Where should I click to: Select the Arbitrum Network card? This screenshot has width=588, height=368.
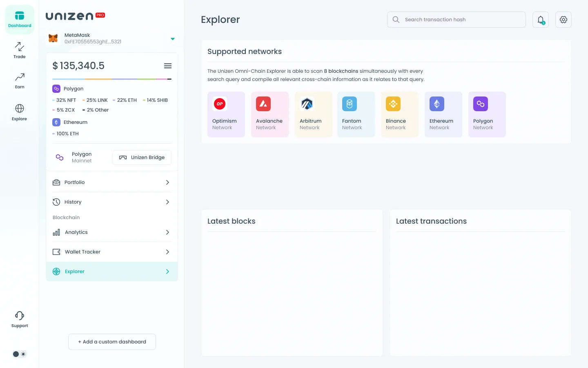[x=314, y=114]
